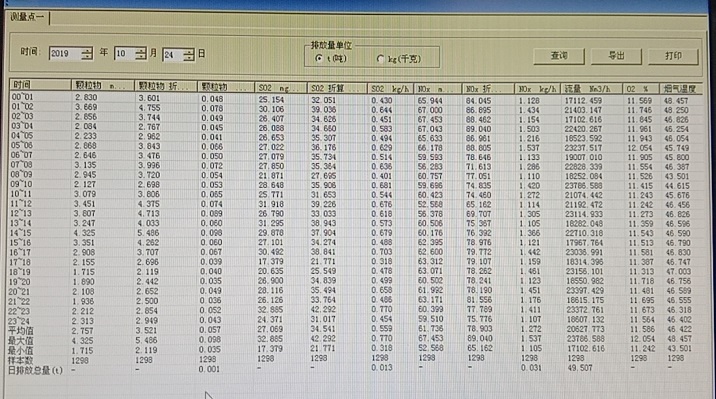The width and height of the screenshot is (716, 399).
Task: Select the 00~01 time row
Action: click(x=356, y=98)
